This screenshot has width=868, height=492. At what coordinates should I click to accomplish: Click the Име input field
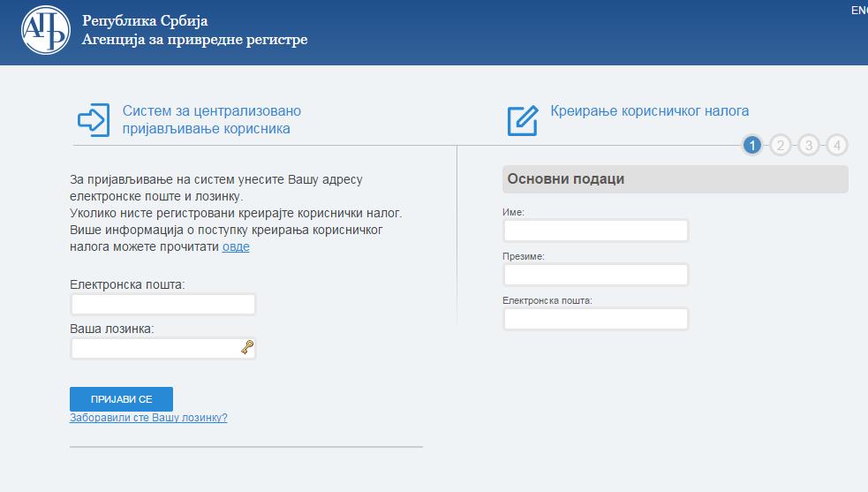[x=595, y=231]
